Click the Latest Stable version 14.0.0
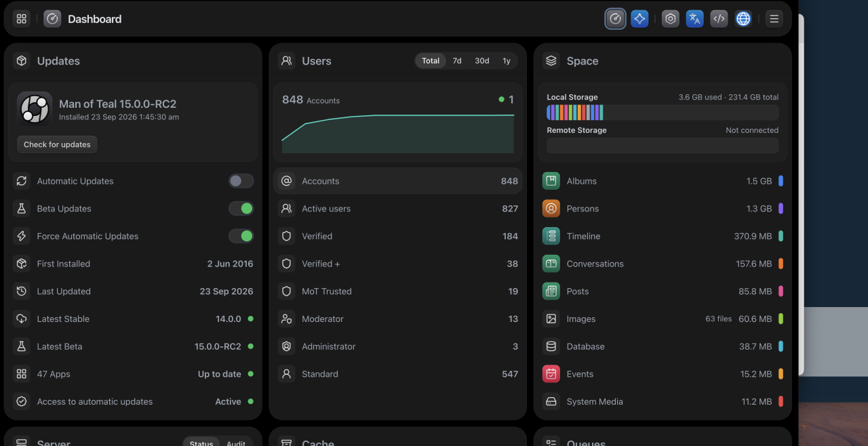868x446 pixels. pos(229,319)
